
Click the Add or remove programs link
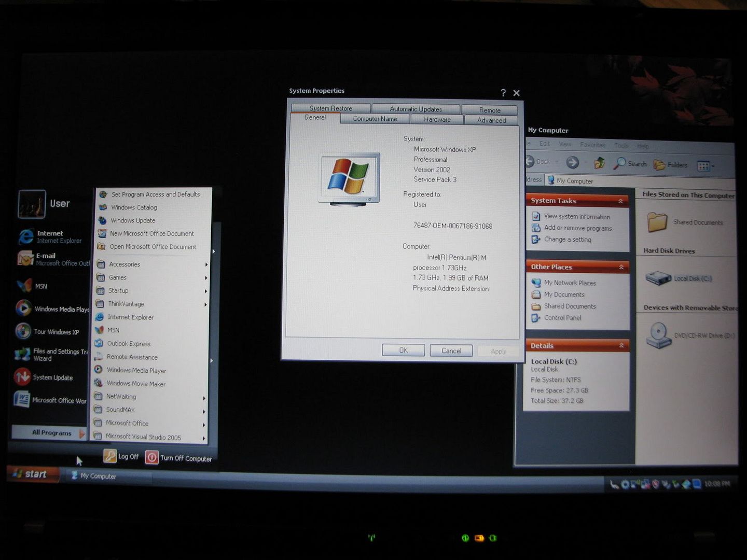pos(577,228)
